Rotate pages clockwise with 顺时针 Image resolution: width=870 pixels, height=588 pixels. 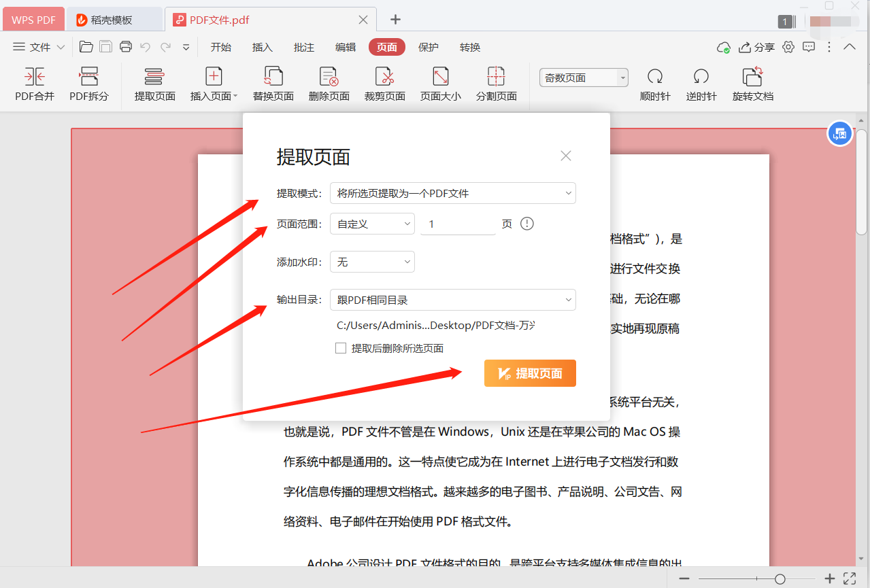pyautogui.click(x=654, y=83)
